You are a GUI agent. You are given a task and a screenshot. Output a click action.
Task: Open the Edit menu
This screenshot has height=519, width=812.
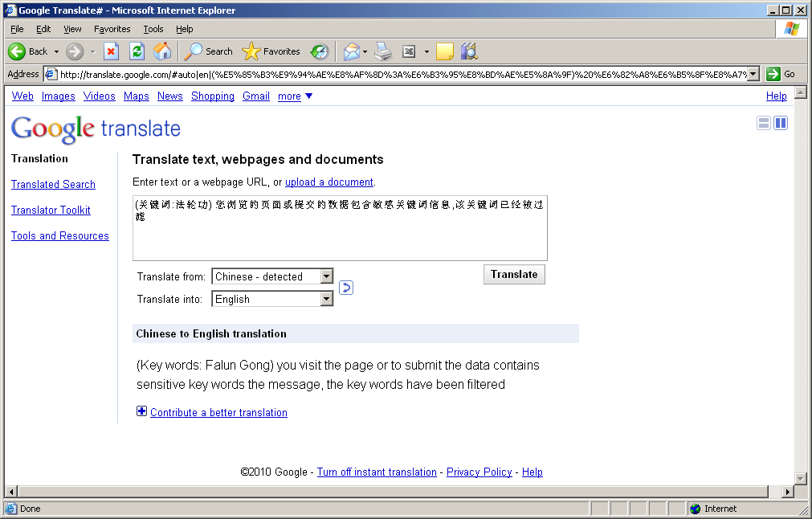coord(43,29)
